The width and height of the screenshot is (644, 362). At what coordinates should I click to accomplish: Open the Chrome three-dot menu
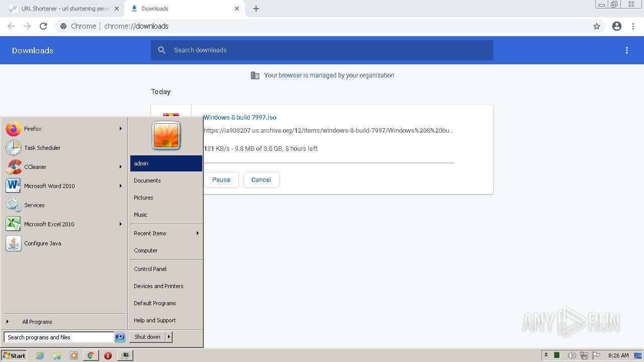[633, 26]
